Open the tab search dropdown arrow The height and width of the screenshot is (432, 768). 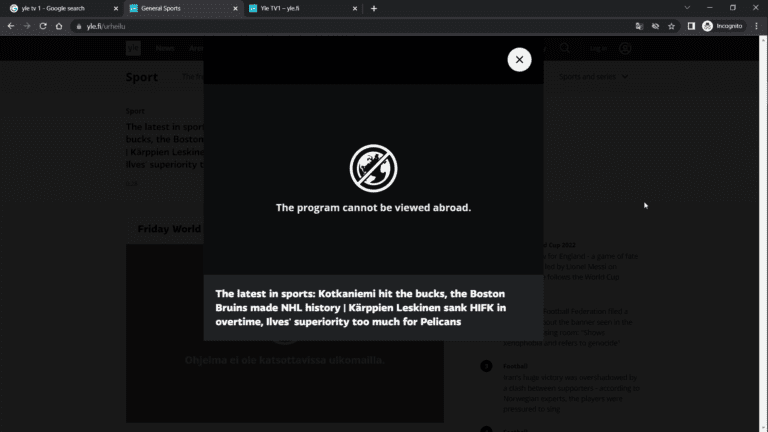pyautogui.click(x=687, y=8)
